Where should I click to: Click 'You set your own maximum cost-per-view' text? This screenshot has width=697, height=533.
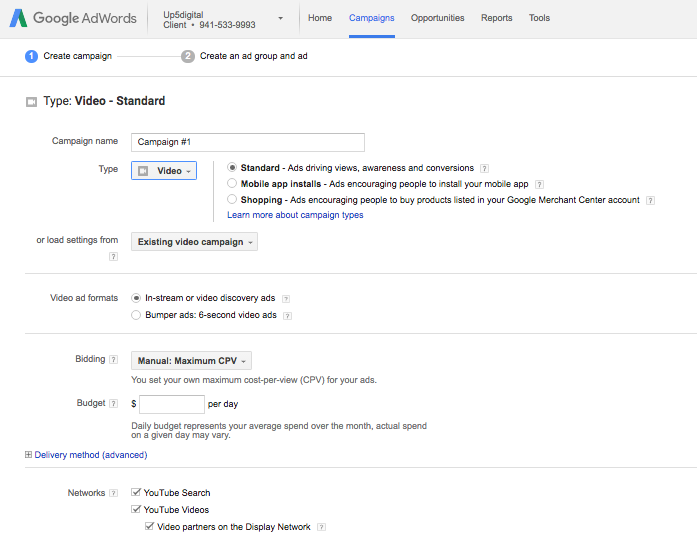click(254, 380)
